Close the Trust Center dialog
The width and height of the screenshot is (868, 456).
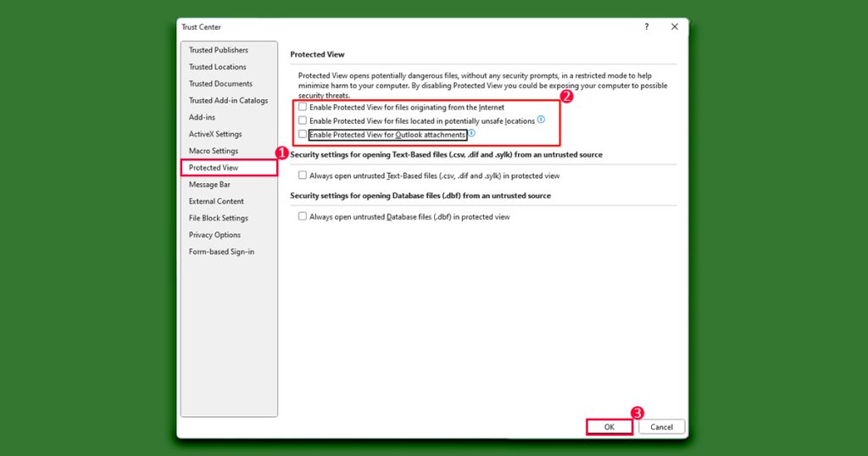click(675, 27)
